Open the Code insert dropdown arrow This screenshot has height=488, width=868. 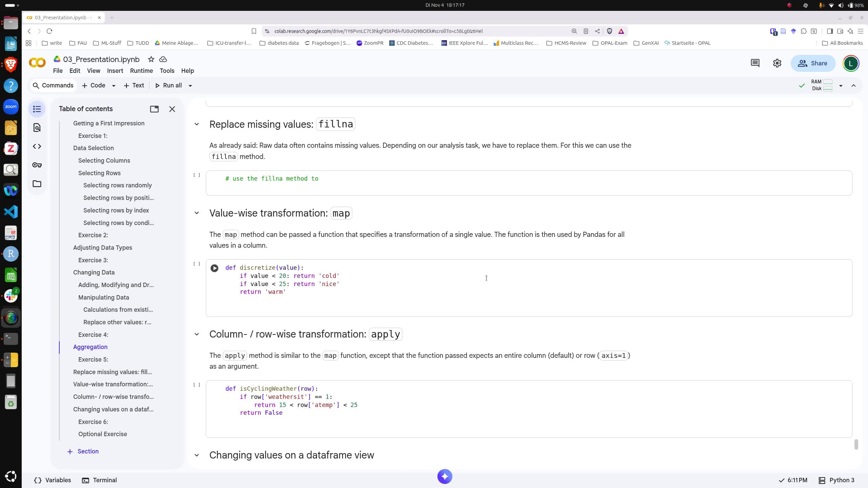pyautogui.click(x=114, y=86)
